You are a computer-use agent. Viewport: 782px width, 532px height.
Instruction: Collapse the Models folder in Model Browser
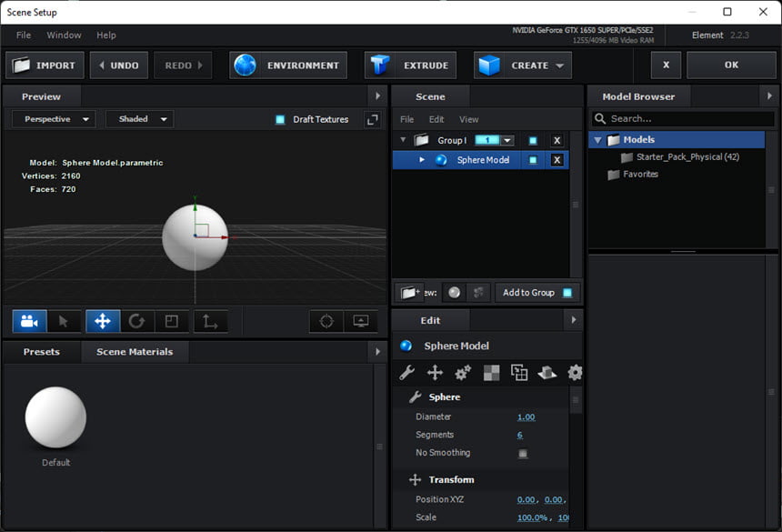pyautogui.click(x=597, y=140)
